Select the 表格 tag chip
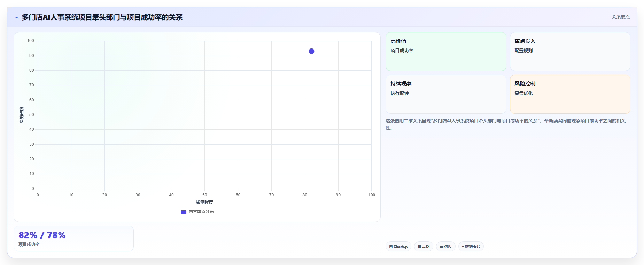644x265 pixels. point(424,247)
